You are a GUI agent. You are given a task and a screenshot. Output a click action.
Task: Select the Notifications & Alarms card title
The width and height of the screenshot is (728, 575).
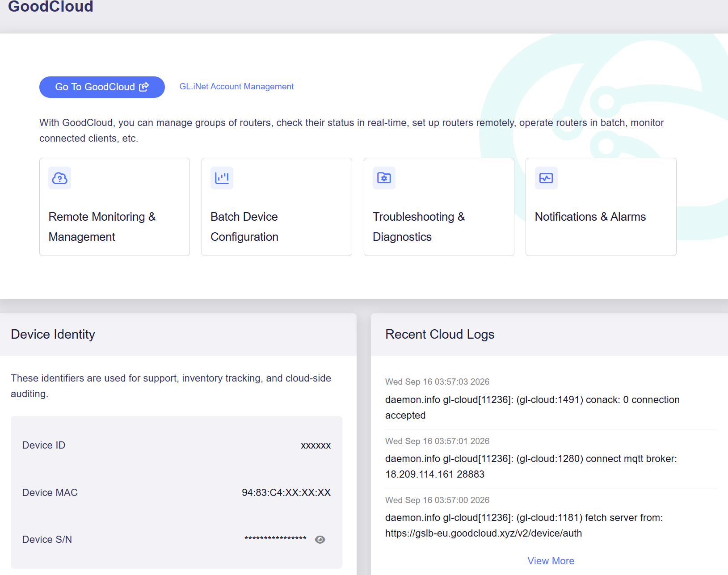pyautogui.click(x=590, y=217)
